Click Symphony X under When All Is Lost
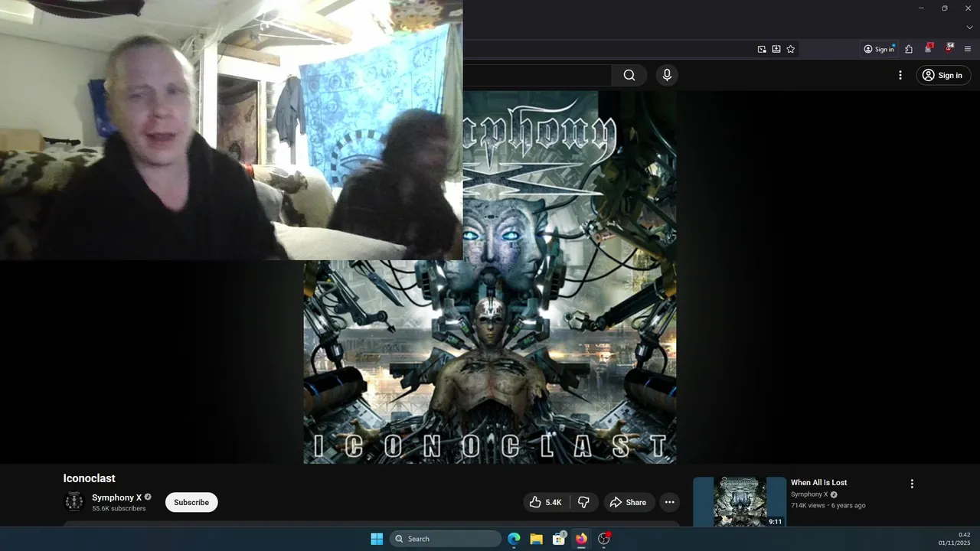The height and width of the screenshot is (551, 980). 809,494
